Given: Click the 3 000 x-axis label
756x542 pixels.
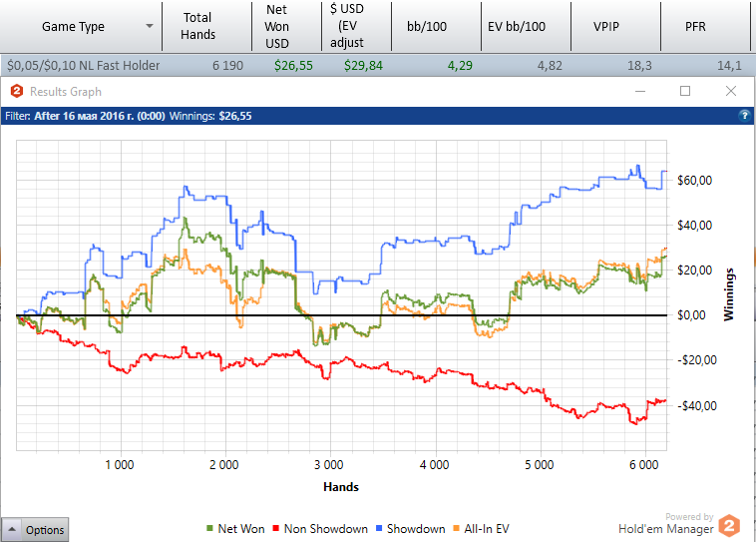Looking at the screenshot, I should [329, 465].
